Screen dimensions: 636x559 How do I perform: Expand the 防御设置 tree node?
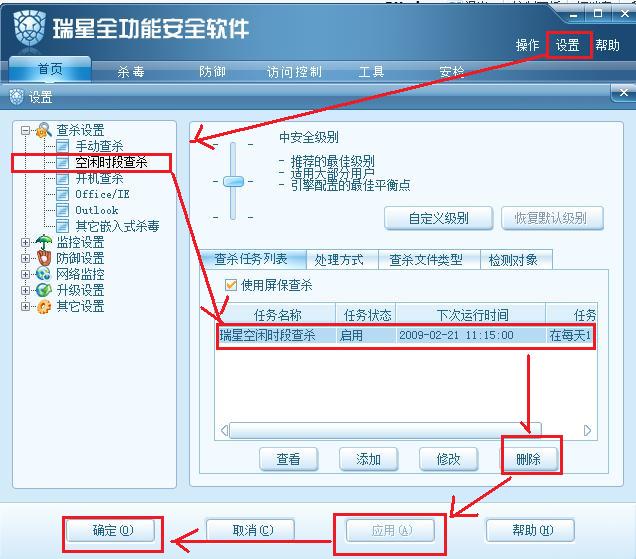(26, 258)
